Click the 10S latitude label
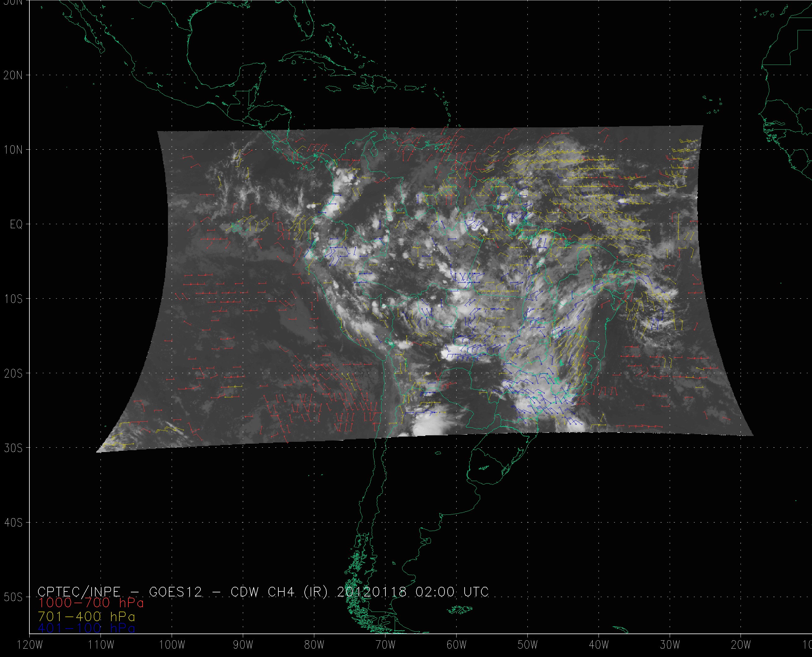This screenshot has width=812, height=657. (x=13, y=299)
